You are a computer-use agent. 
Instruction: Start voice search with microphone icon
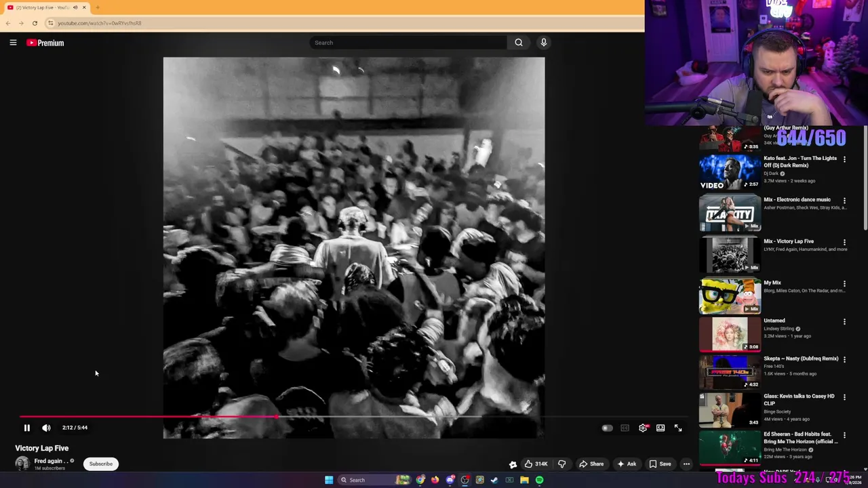pyautogui.click(x=543, y=43)
